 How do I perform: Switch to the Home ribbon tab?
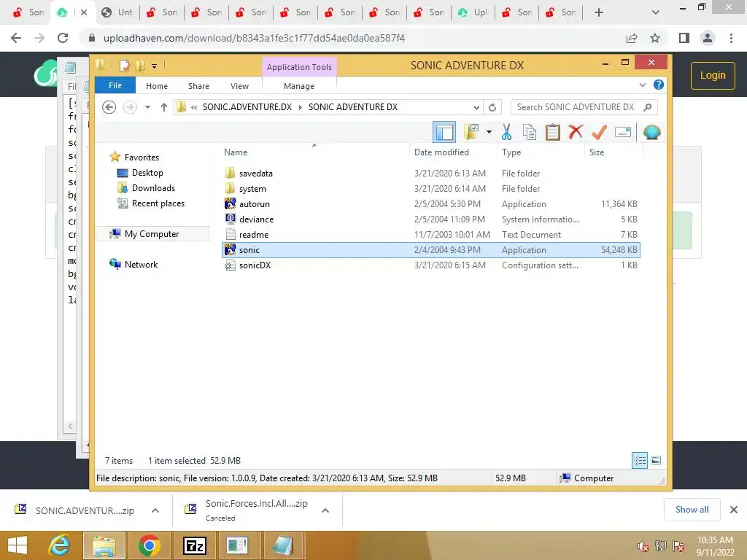(157, 86)
